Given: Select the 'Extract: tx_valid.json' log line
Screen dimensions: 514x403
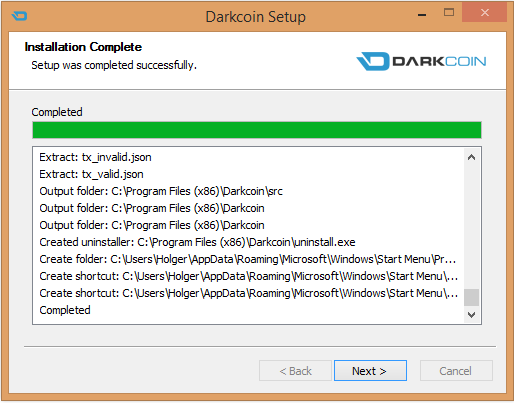Looking at the screenshot, I should tap(91, 174).
